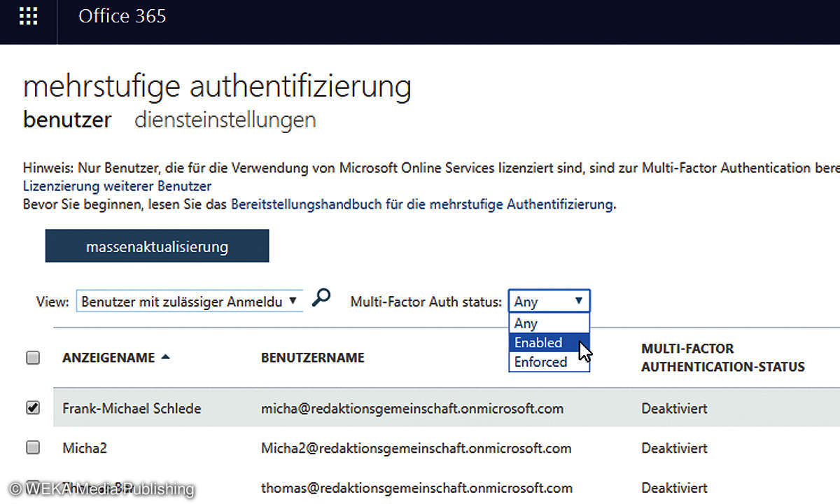
Task: Click the Office 365 title text
Action: tap(122, 16)
